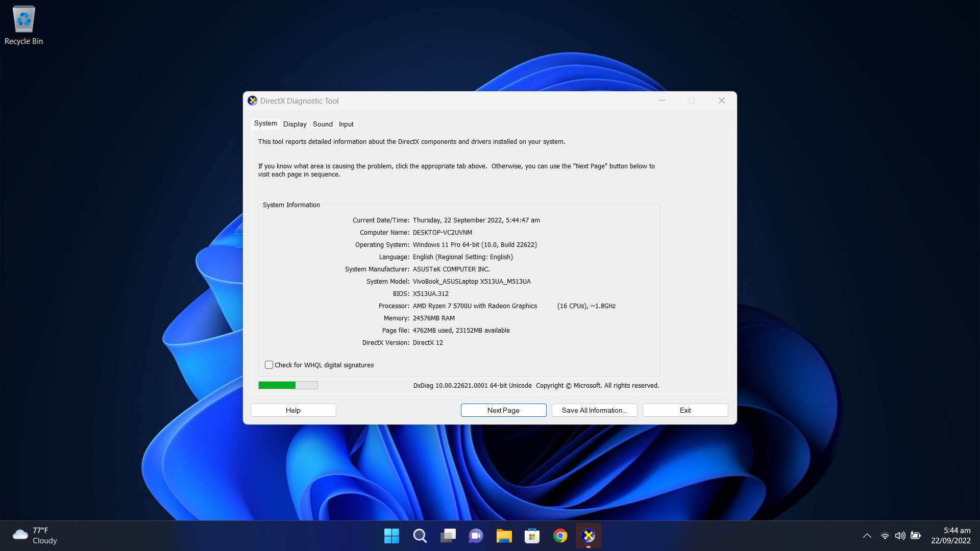Click the DirectX Diagnostic Tool title icon

tap(253, 101)
